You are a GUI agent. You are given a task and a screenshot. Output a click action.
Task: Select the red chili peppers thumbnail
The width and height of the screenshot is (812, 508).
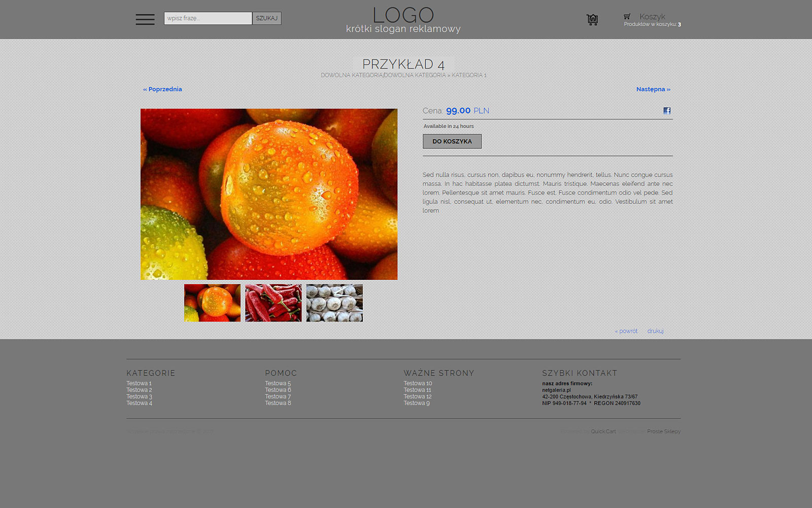pos(273,303)
